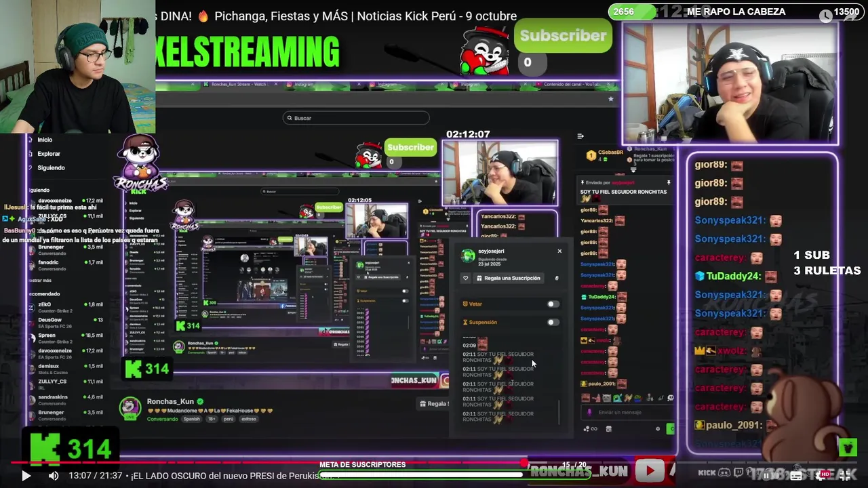This screenshot has height=488, width=868.
Task: Open the video title Noticias Kick Perú
Action: [336, 16]
